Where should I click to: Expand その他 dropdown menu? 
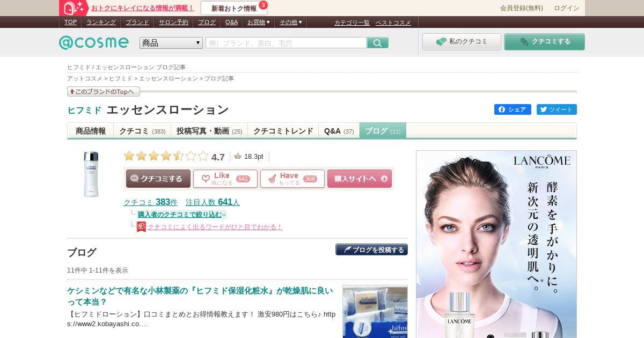(291, 22)
